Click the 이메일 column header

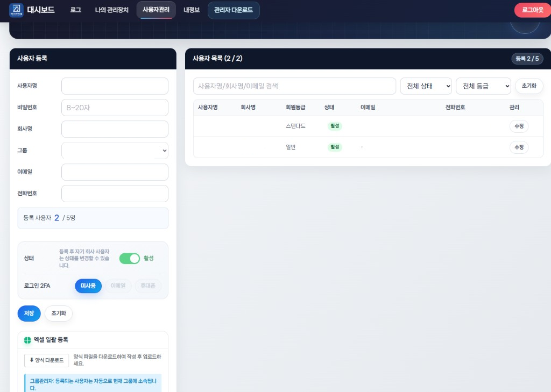[x=368, y=108]
